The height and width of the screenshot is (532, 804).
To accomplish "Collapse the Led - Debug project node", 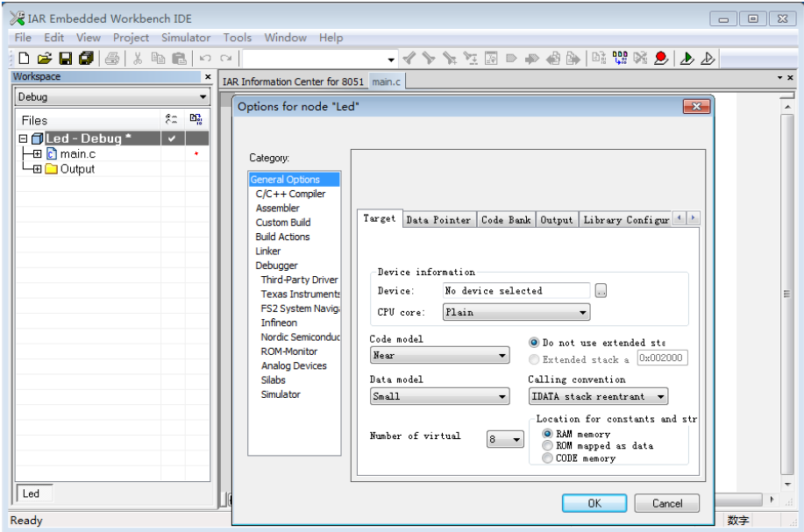I will [23, 138].
